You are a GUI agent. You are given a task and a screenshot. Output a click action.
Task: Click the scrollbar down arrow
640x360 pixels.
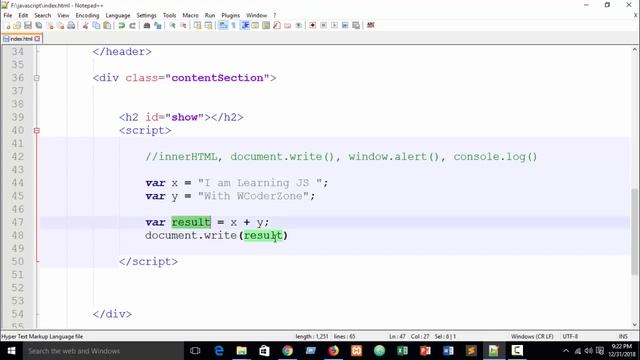tap(635, 325)
